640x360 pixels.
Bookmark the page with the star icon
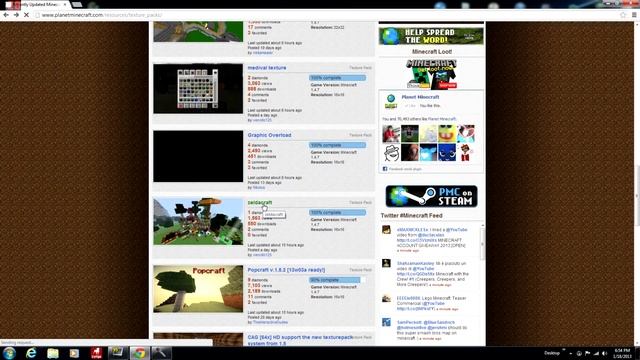coord(623,15)
